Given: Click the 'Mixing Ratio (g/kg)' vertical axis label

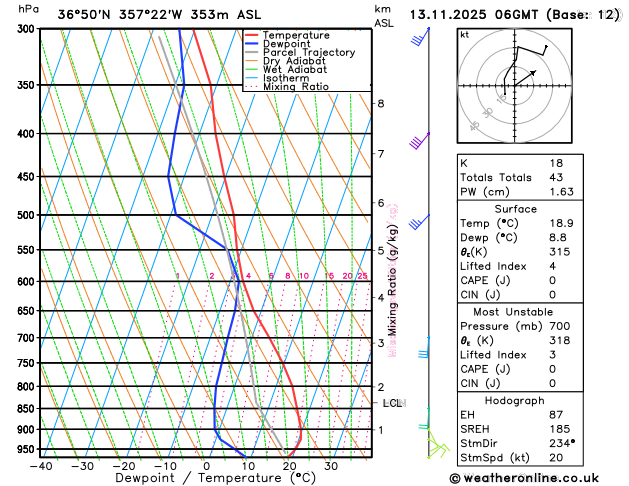Looking at the screenshot, I should click(x=392, y=280).
